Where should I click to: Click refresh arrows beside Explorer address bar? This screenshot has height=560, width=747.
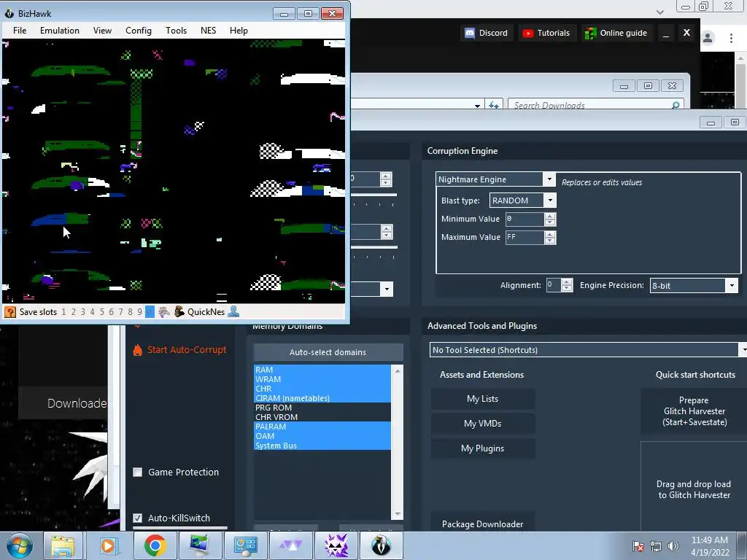click(x=494, y=105)
